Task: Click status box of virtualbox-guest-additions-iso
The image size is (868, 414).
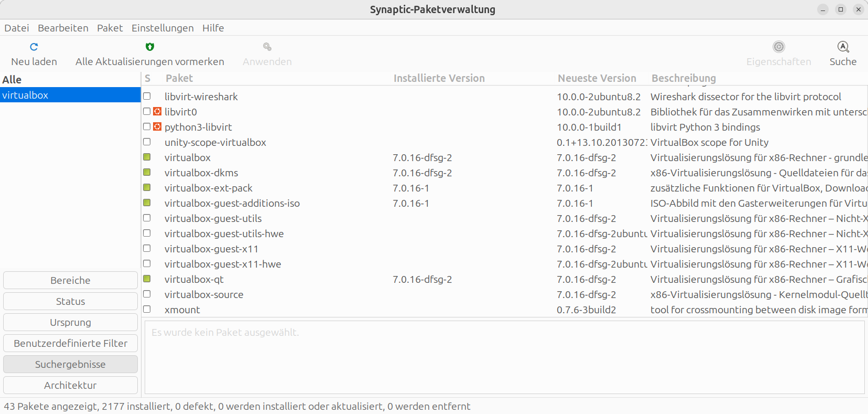Action: pyautogui.click(x=147, y=203)
